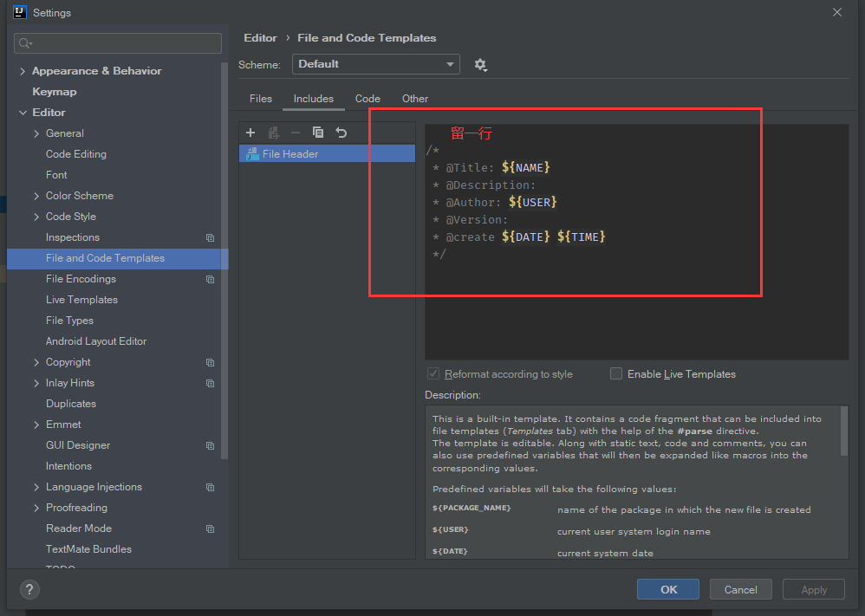Open the scheme actions gear icon

click(x=480, y=64)
